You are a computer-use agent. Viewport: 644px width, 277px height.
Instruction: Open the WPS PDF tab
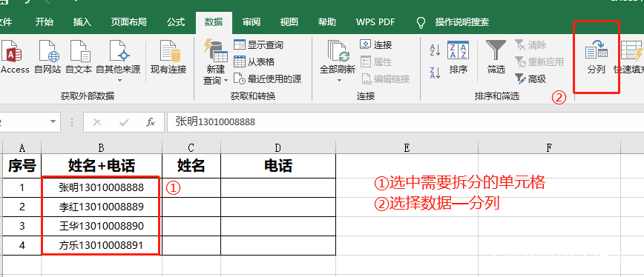coord(375,22)
